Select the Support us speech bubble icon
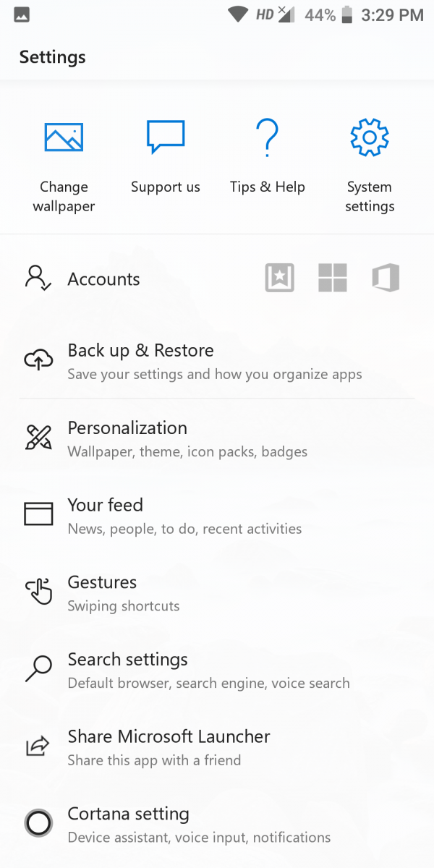434x868 pixels. [x=166, y=136]
